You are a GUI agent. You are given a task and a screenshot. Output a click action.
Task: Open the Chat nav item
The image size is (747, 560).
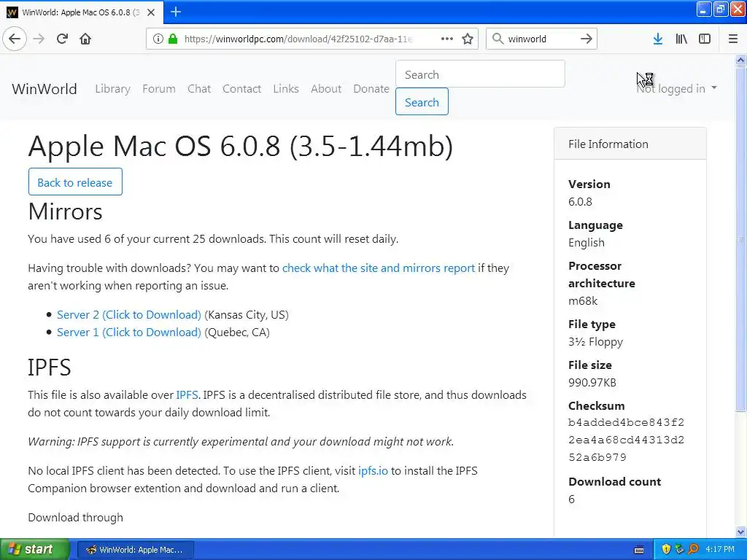[x=199, y=88]
